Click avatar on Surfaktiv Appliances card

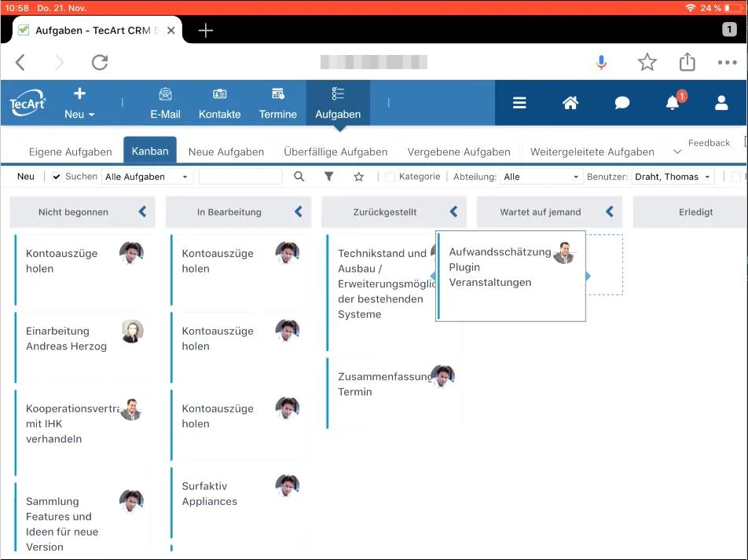(x=288, y=485)
